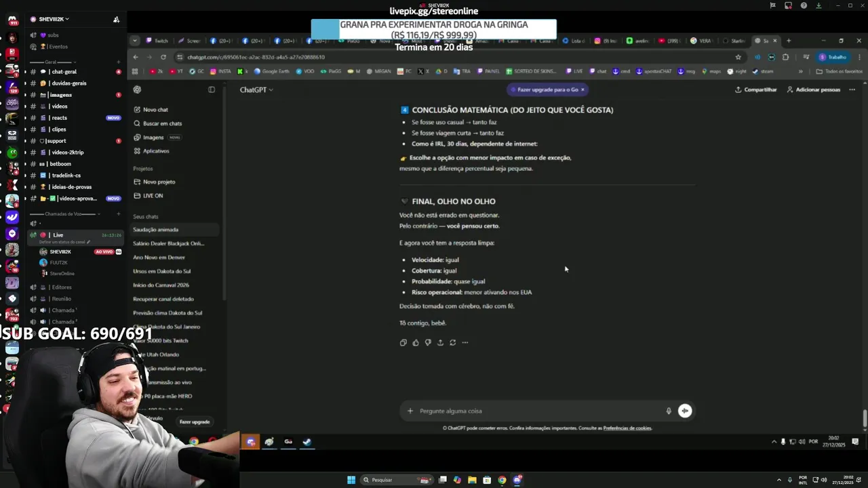Reload the browser page
This screenshot has width=868, height=488.
click(x=163, y=57)
